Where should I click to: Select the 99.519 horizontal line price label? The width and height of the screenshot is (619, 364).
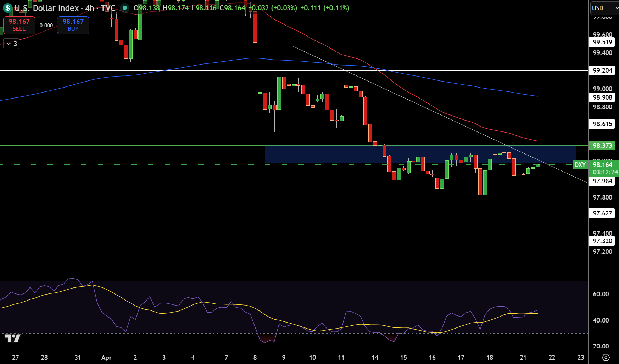602,42
